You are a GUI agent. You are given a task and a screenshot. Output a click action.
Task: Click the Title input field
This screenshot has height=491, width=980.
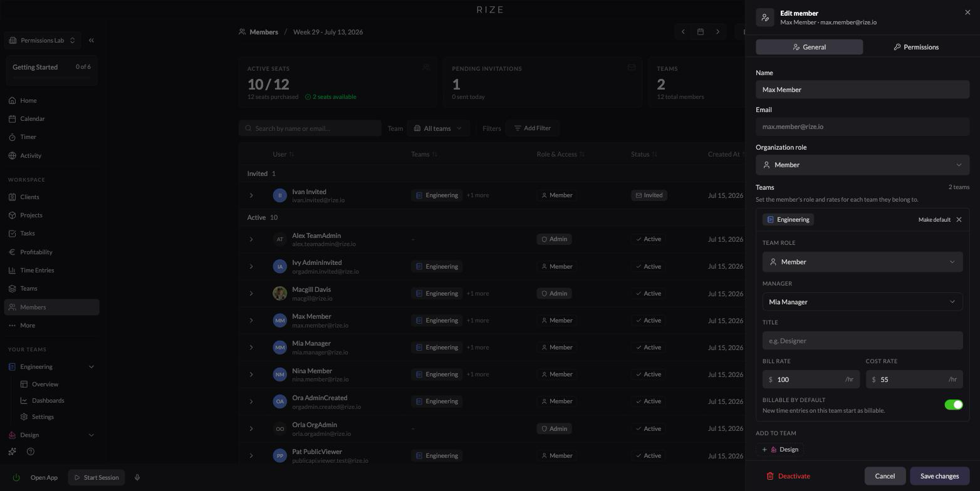(x=862, y=341)
